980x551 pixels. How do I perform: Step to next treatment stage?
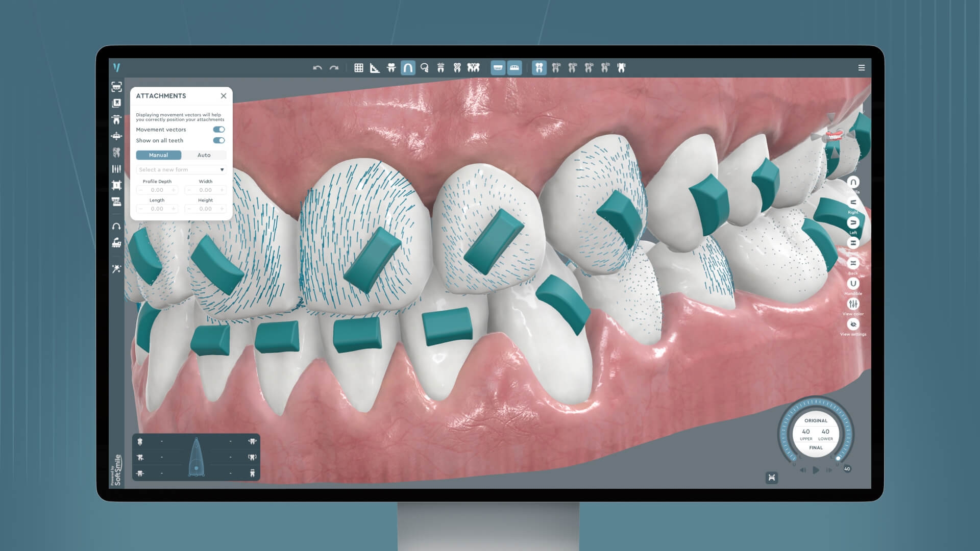(829, 470)
